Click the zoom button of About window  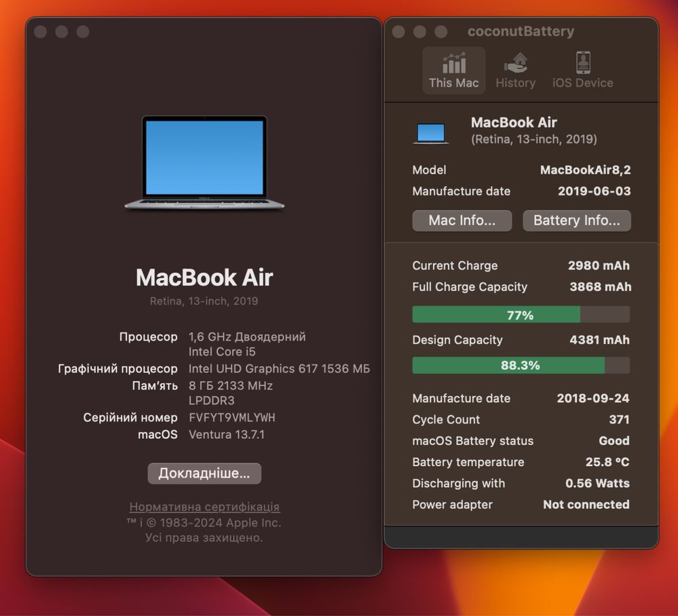point(83,32)
